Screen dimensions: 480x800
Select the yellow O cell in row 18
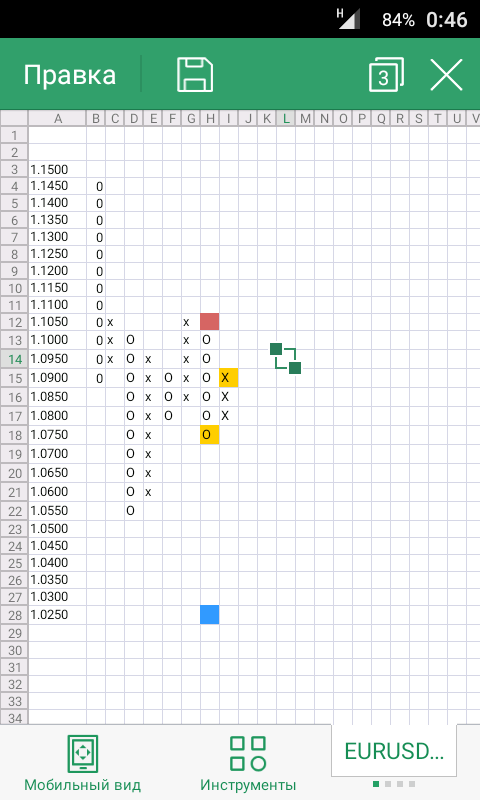click(210, 435)
